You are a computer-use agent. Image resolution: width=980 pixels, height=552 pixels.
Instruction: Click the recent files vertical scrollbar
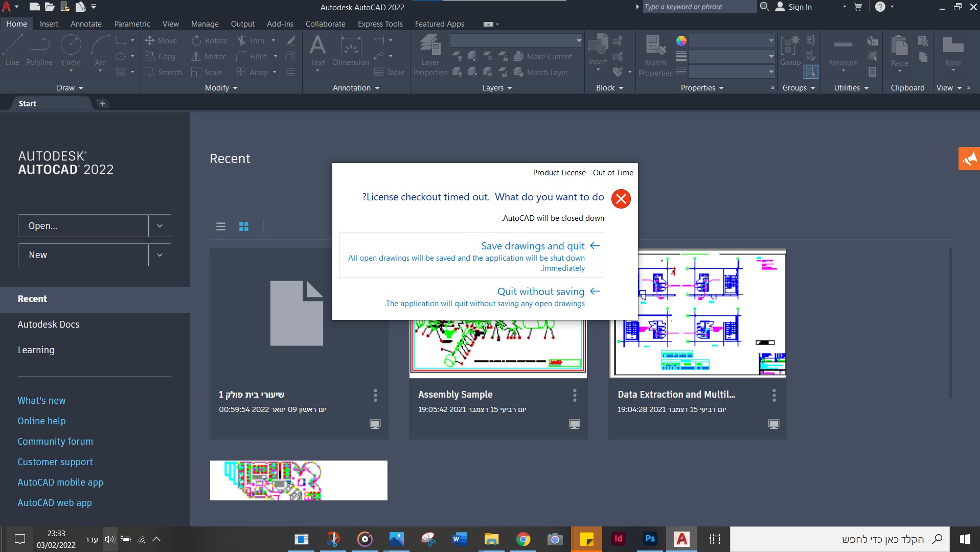pyautogui.click(x=950, y=323)
